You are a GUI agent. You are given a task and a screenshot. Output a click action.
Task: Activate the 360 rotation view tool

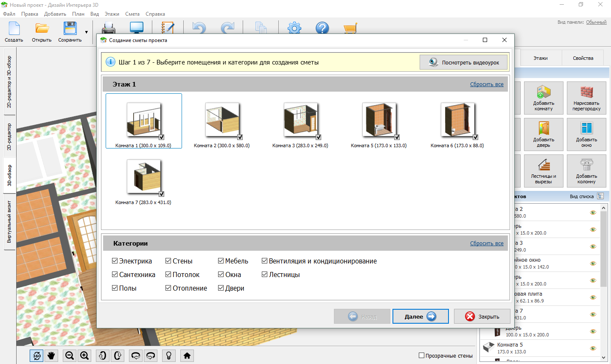click(37, 356)
